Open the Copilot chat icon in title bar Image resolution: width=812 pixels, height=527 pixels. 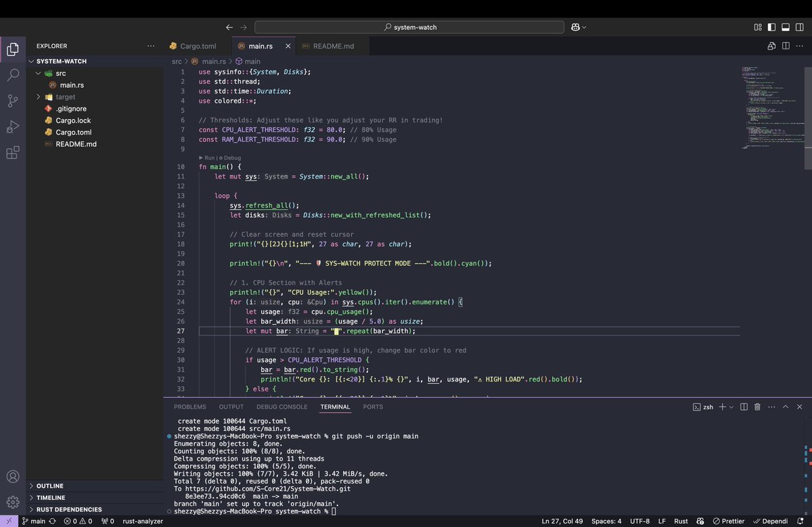click(x=575, y=27)
